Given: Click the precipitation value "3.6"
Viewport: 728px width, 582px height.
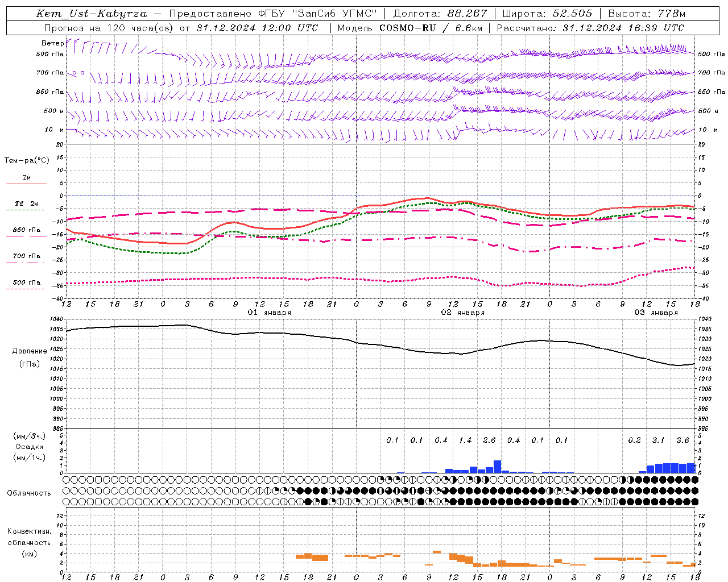Looking at the screenshot, I should [x=682, y=440].
